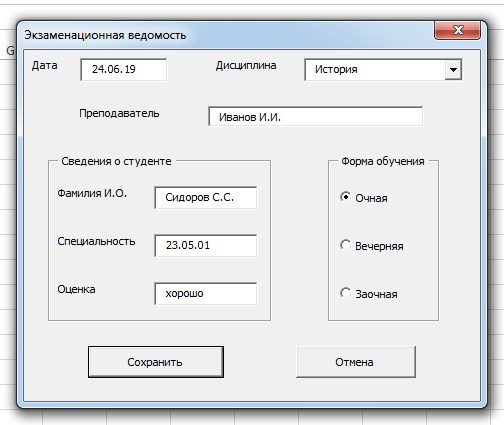Focus the Преподаватель field with Иванов И.И.
The image size is (504, 425).
click(x=315, y=117)
